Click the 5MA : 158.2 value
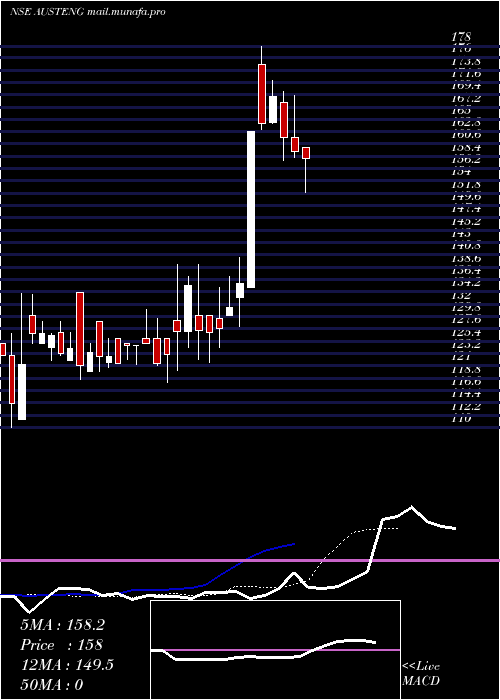The height and width of the screenshot is (700, 500). pyautogui.click(x=62, y=625)
